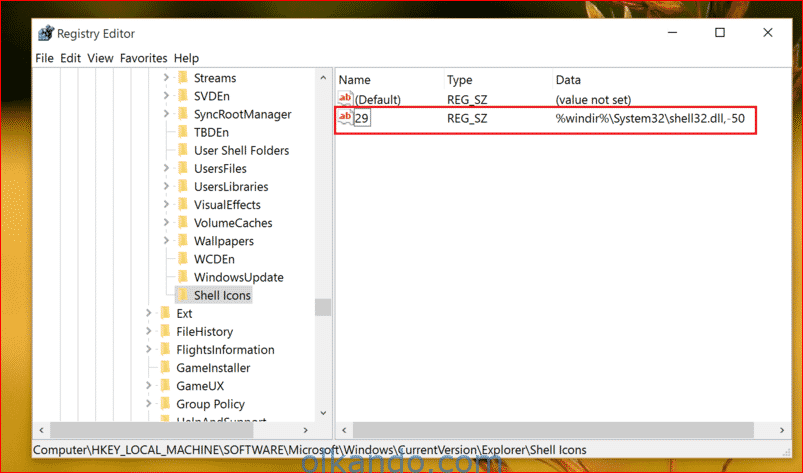
Task: Open the Edit menu
Action: coord(70,58)
